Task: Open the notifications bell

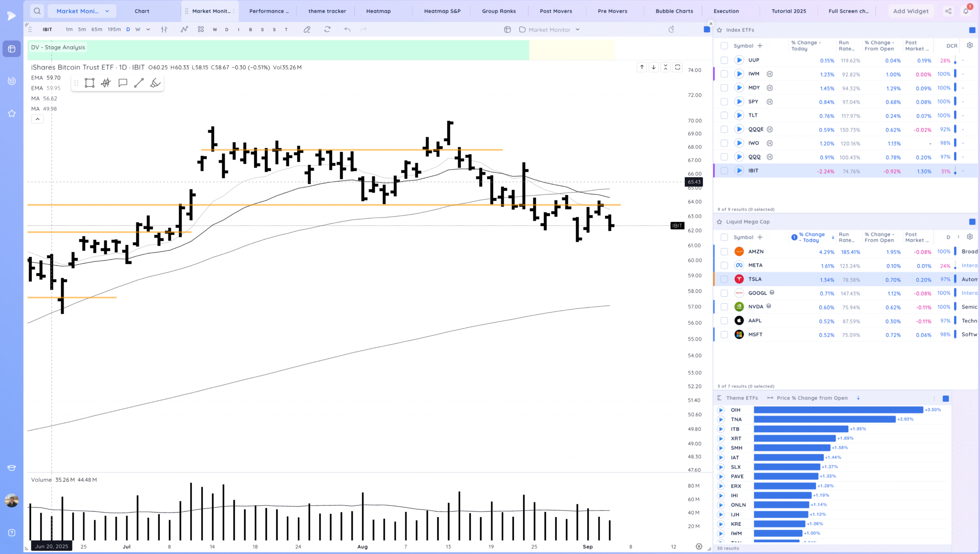Action: (x=966, y=11)
